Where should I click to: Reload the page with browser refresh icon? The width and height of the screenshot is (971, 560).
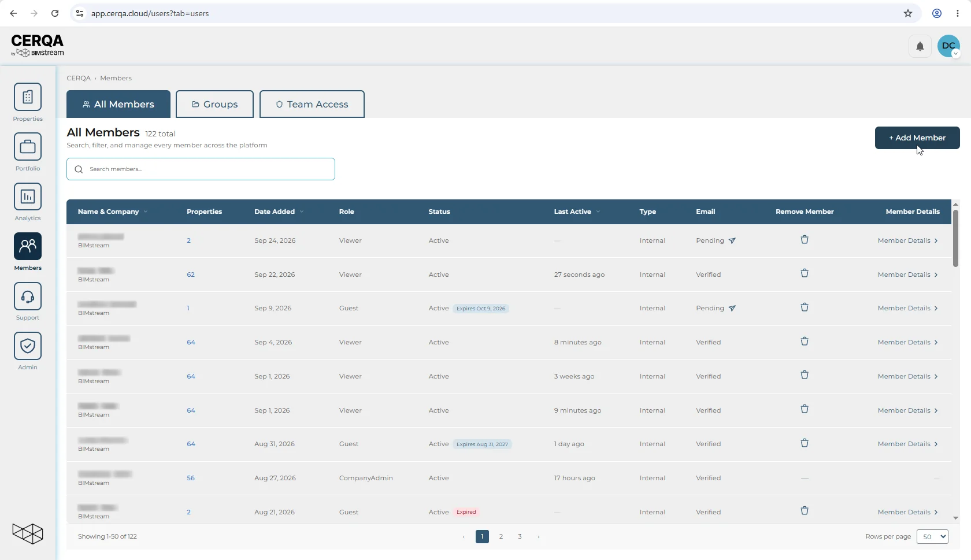pos(55,13)
